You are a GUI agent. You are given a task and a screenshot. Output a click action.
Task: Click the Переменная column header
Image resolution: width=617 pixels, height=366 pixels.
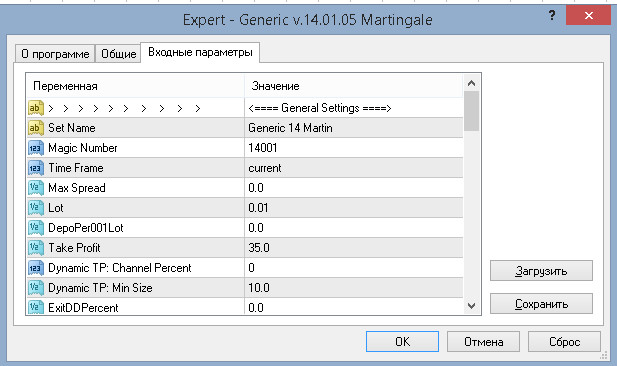pos(135,86)
